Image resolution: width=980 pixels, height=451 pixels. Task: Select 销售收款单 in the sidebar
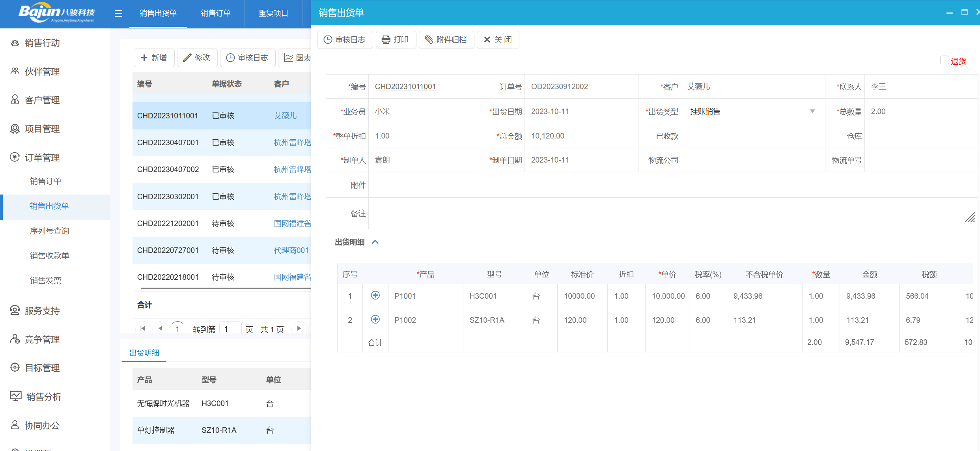pos(49,256)
